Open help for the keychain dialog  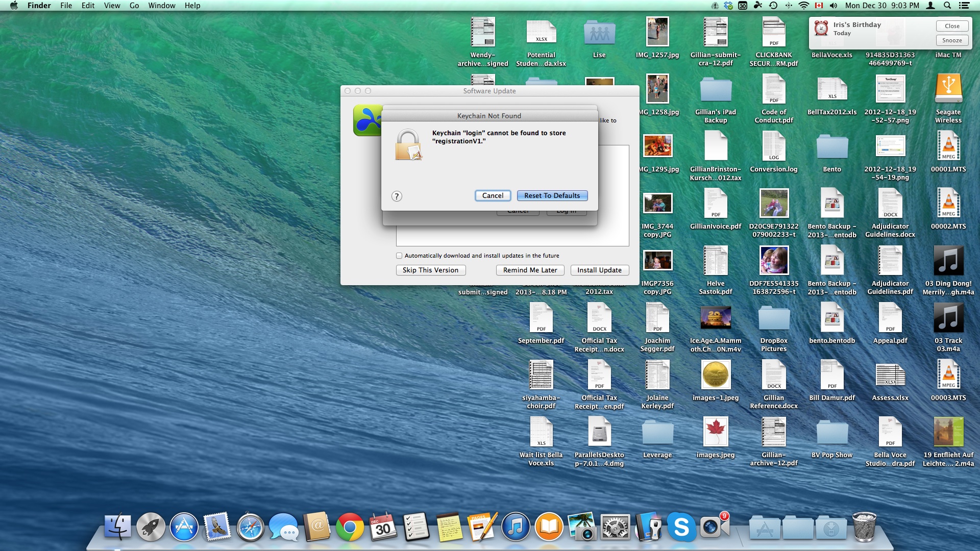click(x=397, y=196)
